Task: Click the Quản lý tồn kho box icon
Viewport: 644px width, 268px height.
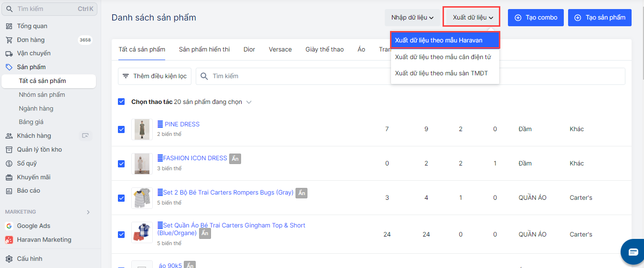Action: coord(9,150)
